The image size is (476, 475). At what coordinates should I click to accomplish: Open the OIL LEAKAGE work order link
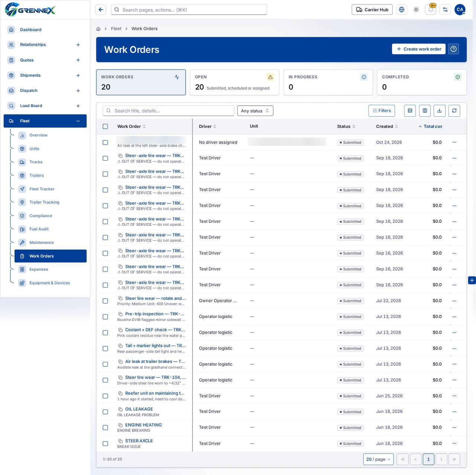pos(139,409)
